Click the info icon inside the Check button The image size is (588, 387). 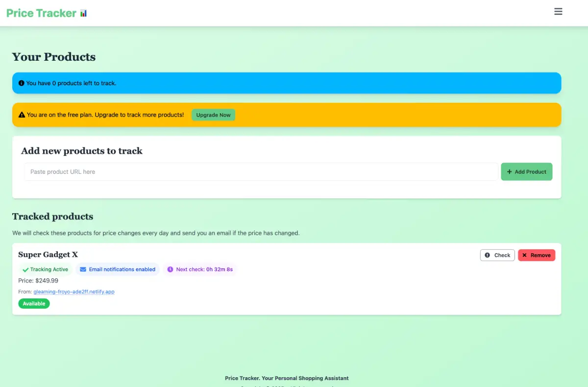tap(488, 255)
